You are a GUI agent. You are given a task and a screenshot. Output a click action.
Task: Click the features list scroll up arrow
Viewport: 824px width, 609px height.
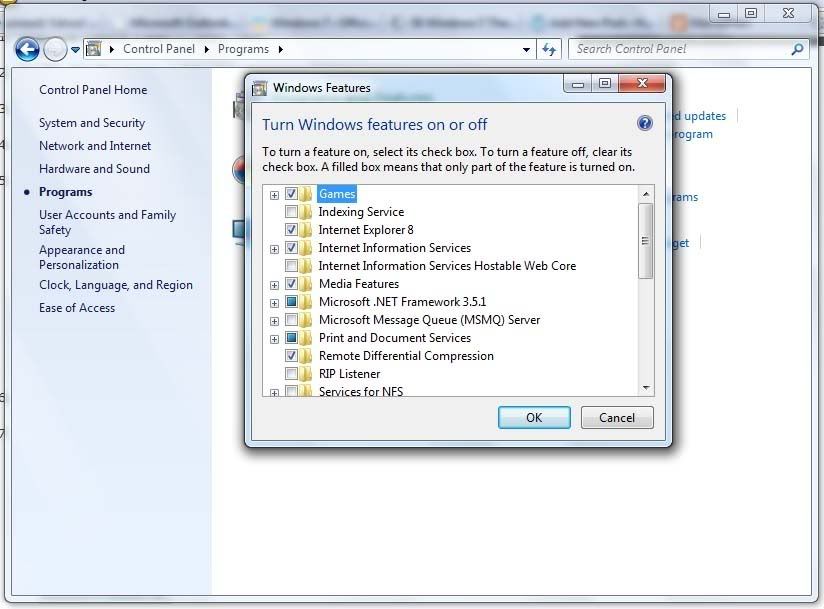coord(646,194)
